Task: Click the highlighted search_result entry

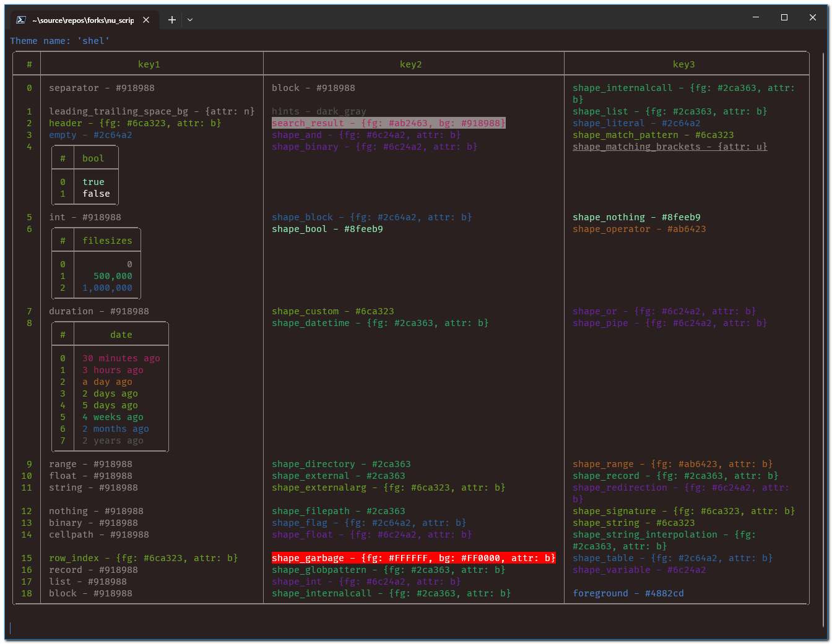Action: tap(389, 123)
